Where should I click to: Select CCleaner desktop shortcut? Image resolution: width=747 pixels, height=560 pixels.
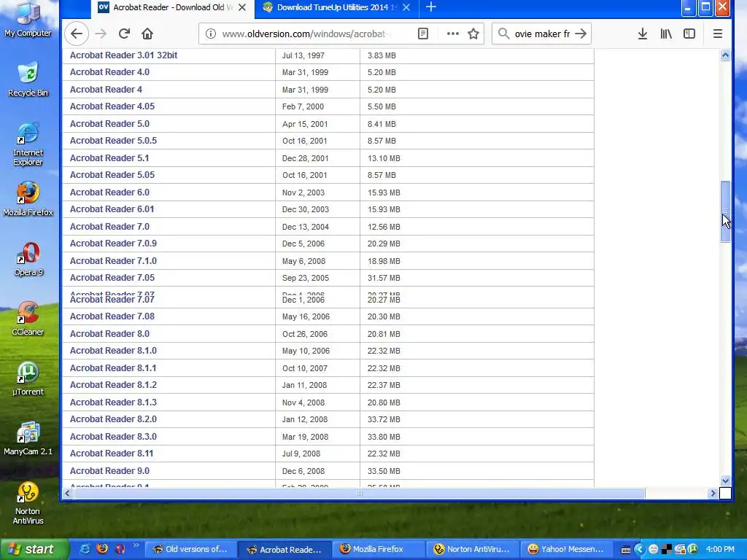coord(28,319)
